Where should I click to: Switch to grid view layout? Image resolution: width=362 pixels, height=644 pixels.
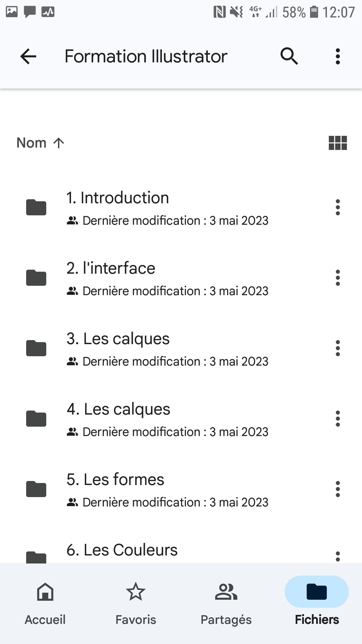coord(338,143)
